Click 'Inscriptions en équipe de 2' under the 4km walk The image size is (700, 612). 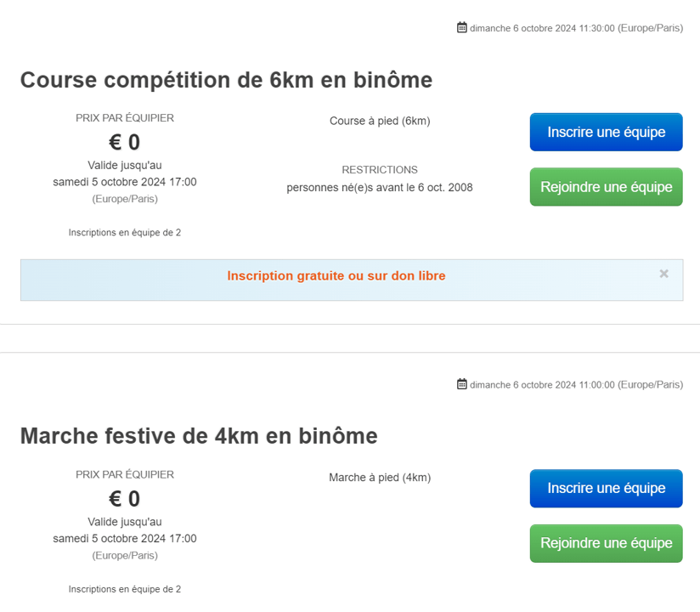pyautogui.click(x=125, y=588)
